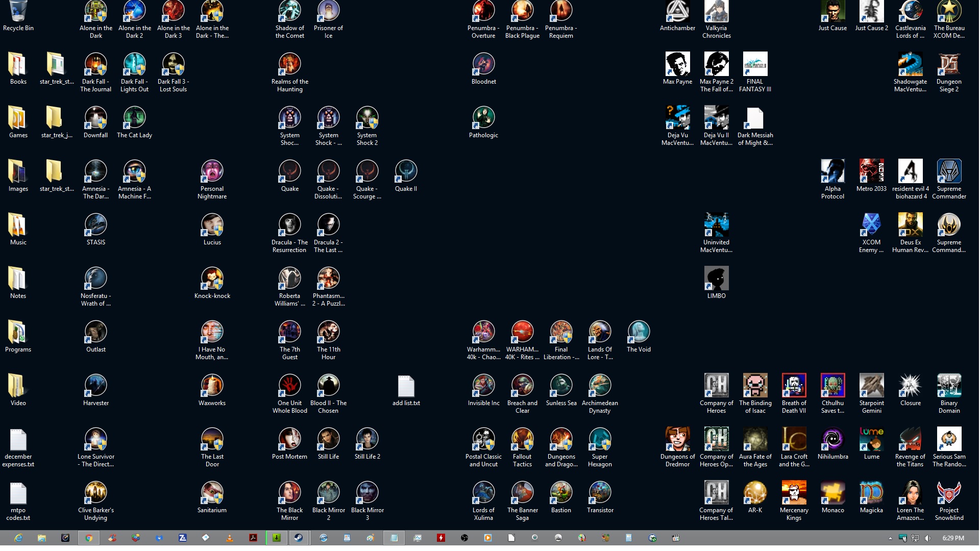Open the Realms of the Haunting shortcut
Screen dimensions: 980x551
(289, 72)
